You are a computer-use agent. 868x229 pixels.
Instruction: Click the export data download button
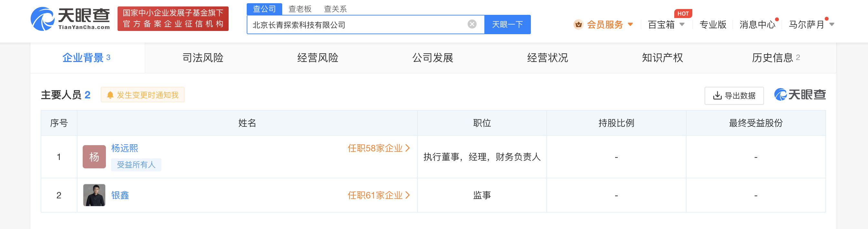click(734, 96)
